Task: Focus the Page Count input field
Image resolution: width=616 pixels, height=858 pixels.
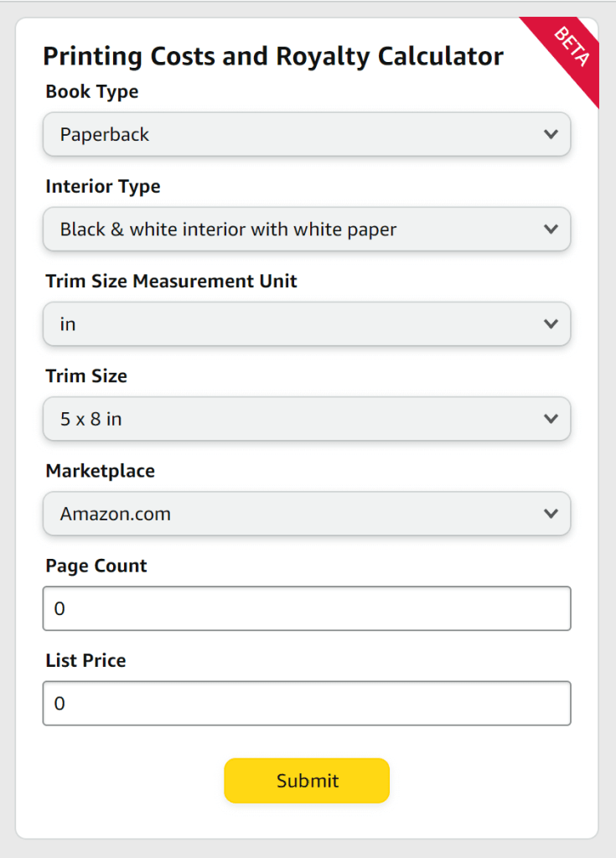Action: click(307, 608)
